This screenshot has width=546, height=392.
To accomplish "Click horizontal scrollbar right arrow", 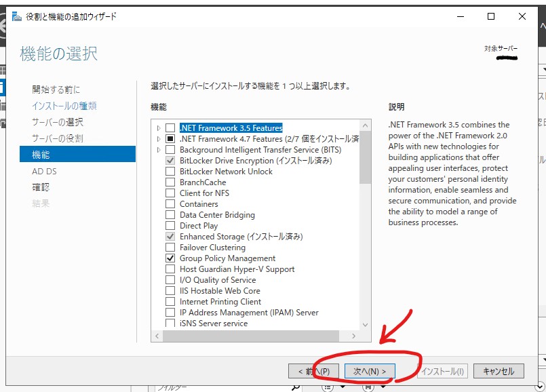I will point(354,336).
